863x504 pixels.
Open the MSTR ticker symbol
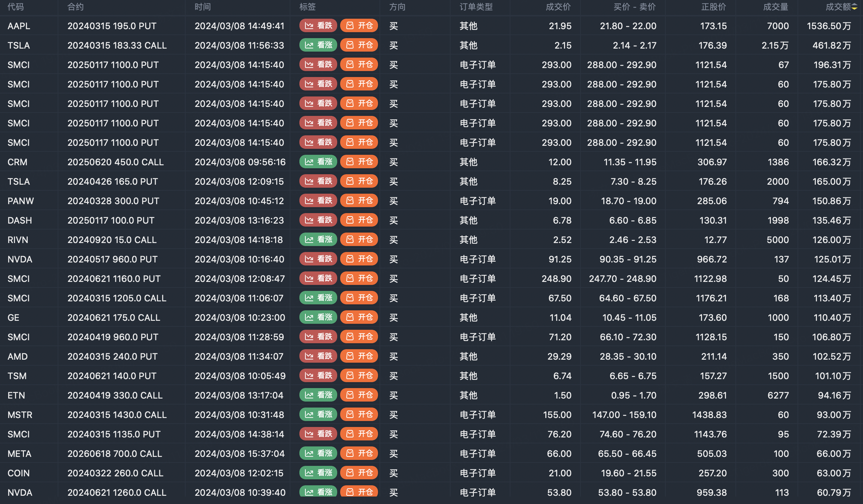click(x=20, y=415)
